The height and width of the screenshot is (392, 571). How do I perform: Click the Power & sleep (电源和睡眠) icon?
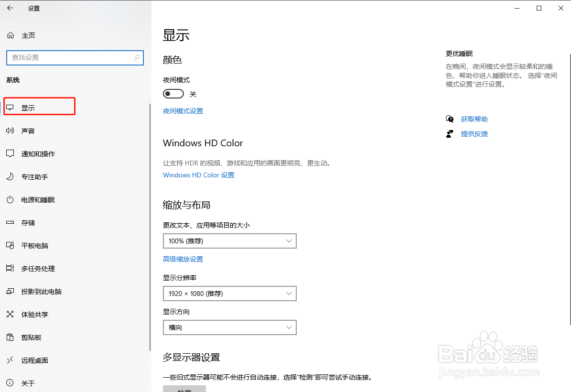click(x=10, y=200)
